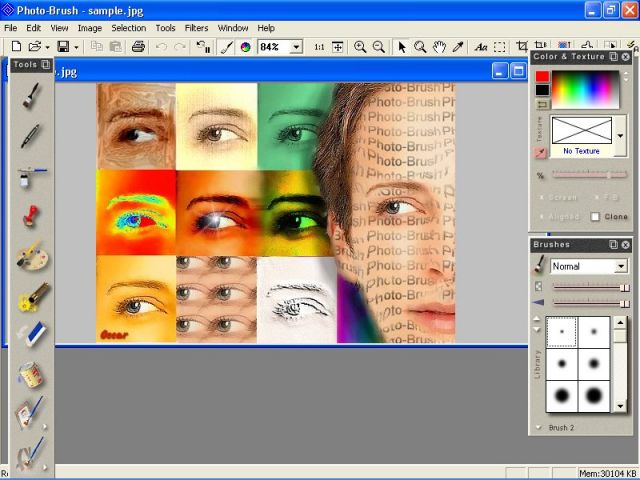Click the print icon

pos(138,47)
